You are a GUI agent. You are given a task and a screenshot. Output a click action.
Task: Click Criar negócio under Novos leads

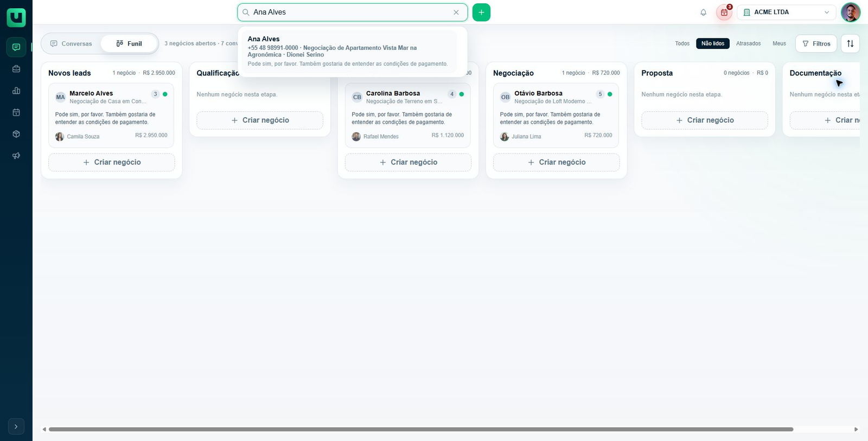[112, 162]
